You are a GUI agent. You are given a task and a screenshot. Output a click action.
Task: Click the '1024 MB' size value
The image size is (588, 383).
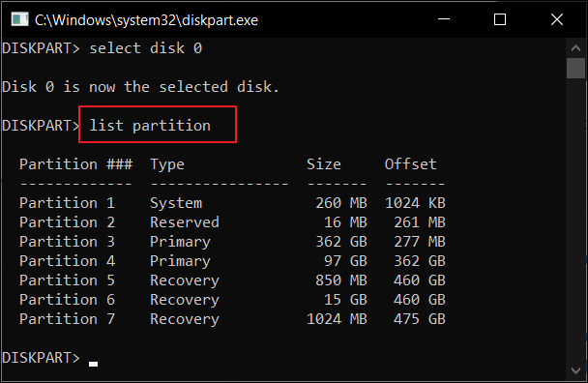[337, 319]
